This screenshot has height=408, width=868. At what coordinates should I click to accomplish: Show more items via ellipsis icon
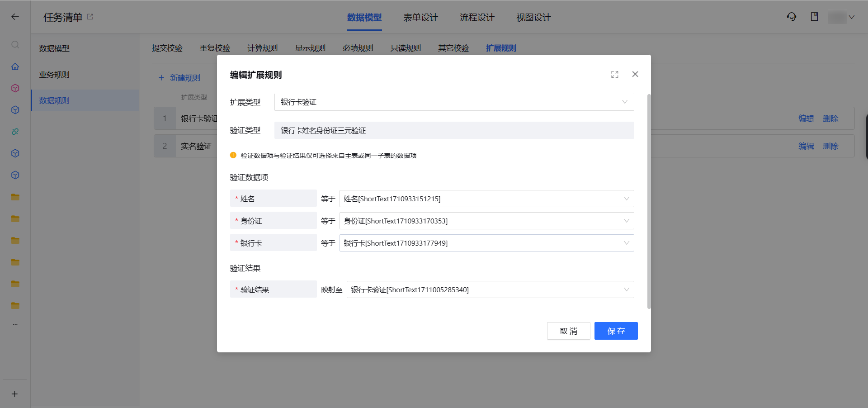click(15, 324)
